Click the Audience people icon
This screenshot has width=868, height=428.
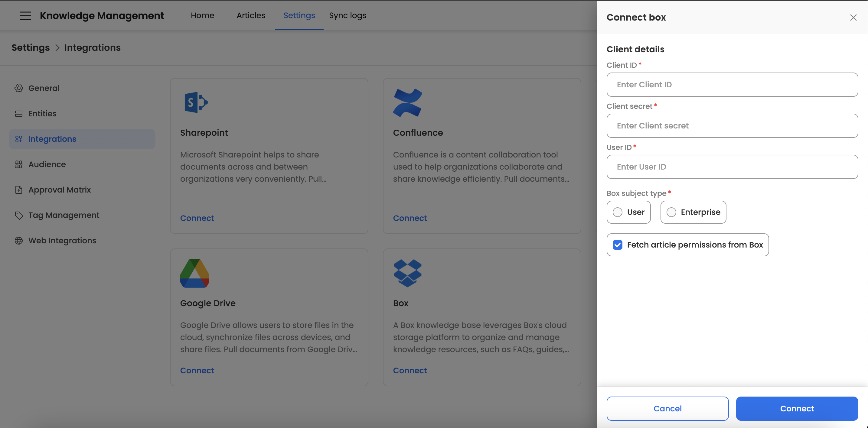click(x=19, y=164)
